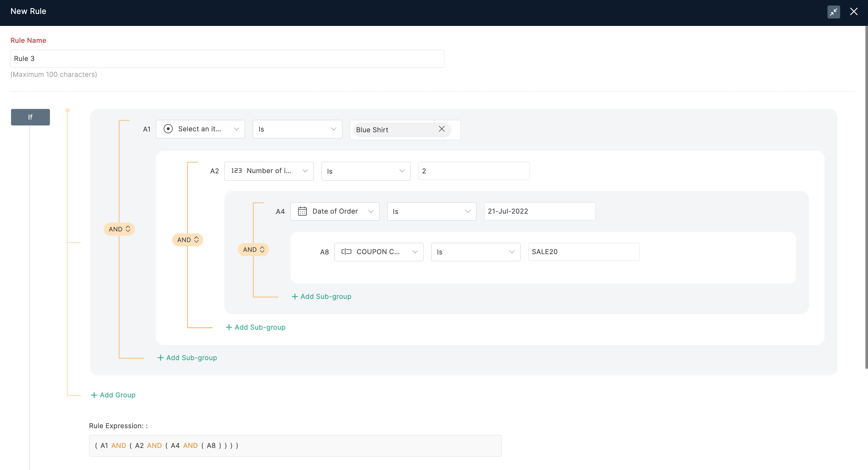Click the Blue Shirt value box
The image size is (868, 470).
tap(405, 130)
